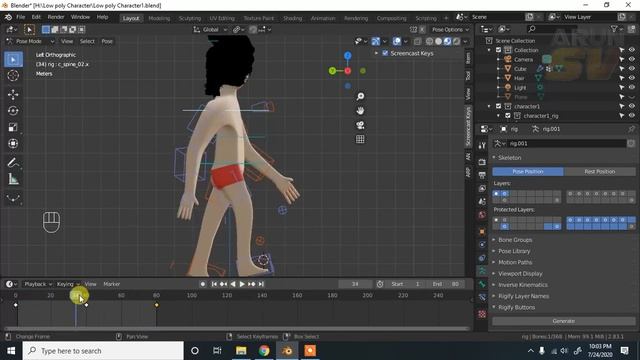Viewport: 640px width, 360px height.
Task: Select the Move tool
Action: pyautogui.click(x=13, y=94)
